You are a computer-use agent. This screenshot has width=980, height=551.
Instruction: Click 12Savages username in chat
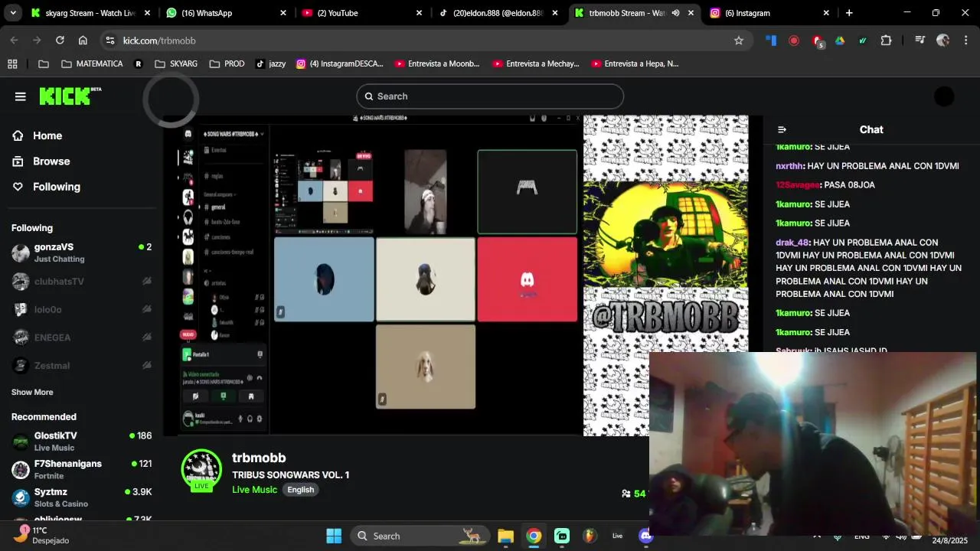click(x=798, y=185)
